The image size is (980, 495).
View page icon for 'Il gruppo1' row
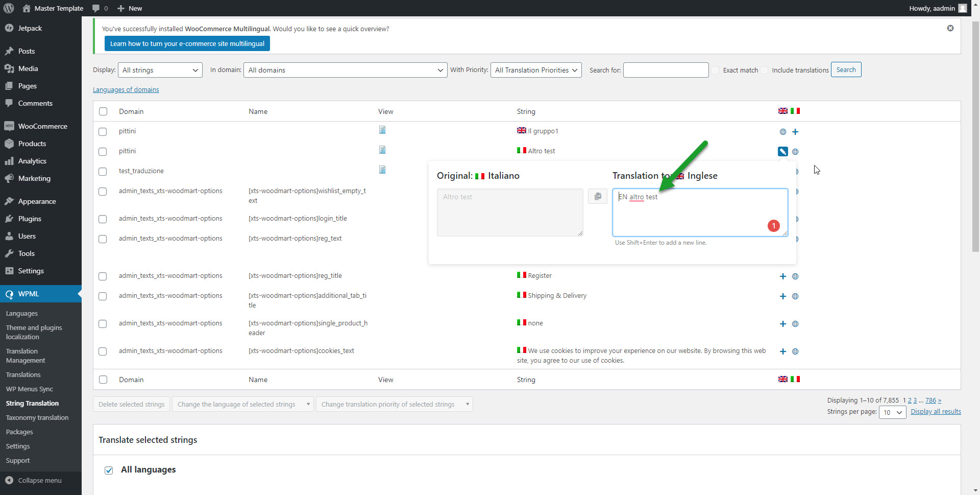(382, 130)
